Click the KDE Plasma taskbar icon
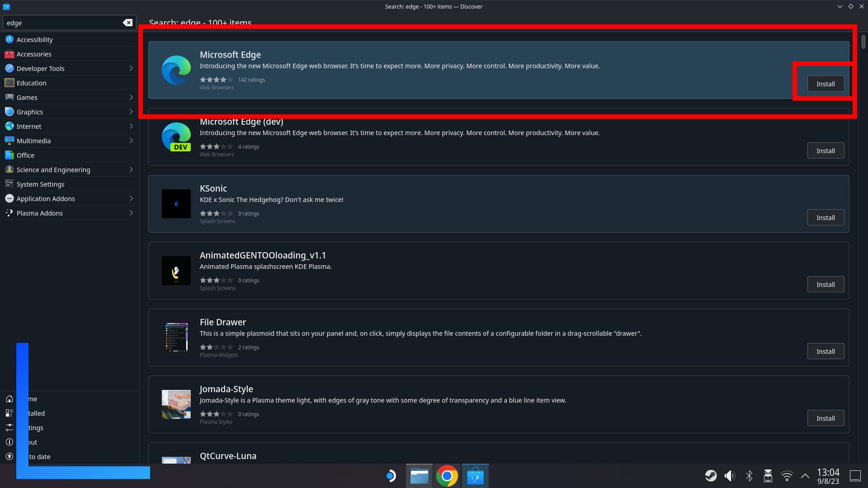Screen dimensions: 868x488 pos(391,476)
